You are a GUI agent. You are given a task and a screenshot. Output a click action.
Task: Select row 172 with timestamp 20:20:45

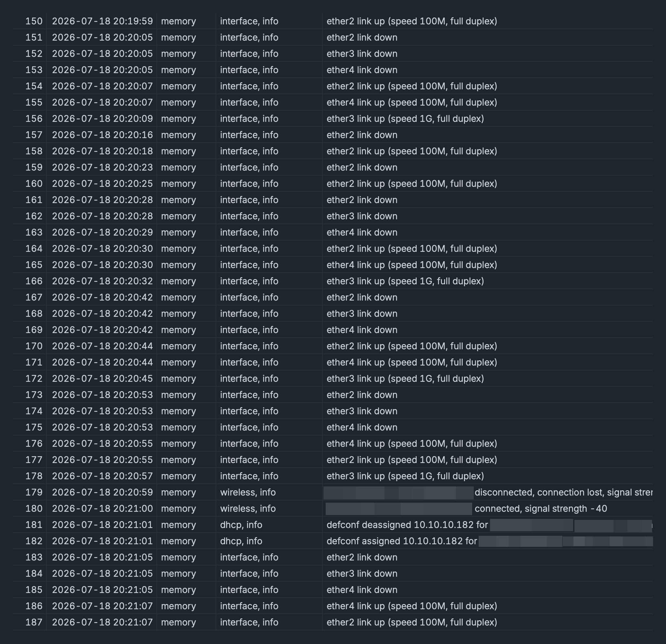pos(333,379)
